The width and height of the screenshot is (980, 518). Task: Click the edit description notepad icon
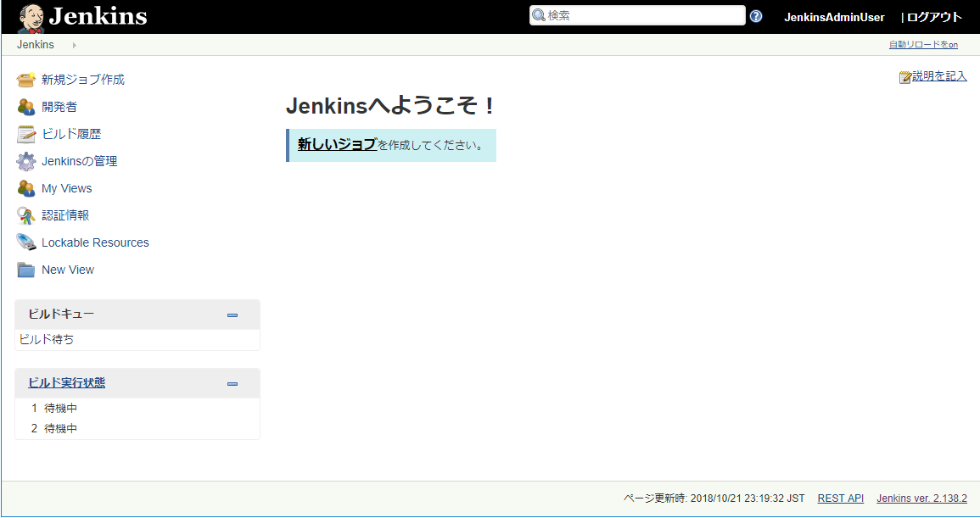click(x=905, y=77)
